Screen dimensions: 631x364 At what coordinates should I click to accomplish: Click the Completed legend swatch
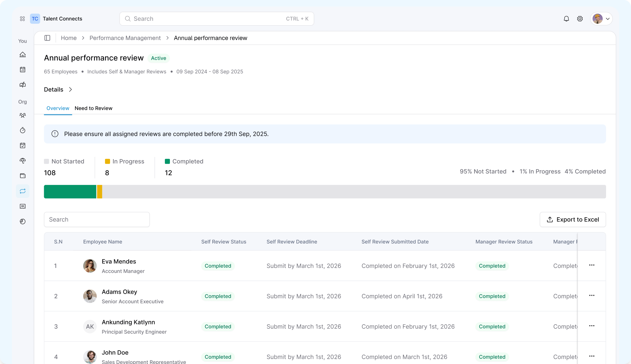pyautogui.click(x=168, y=162)
